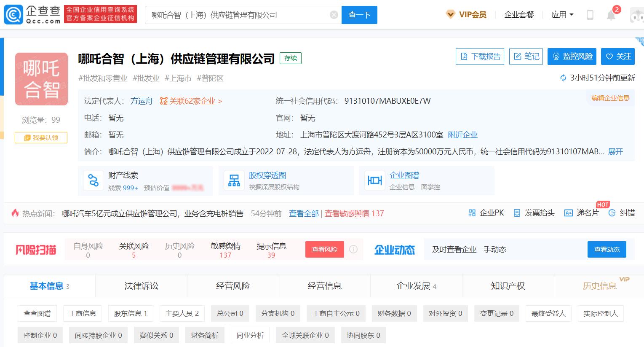Click the company name search field
644x347 pixels.
[238, 15]
